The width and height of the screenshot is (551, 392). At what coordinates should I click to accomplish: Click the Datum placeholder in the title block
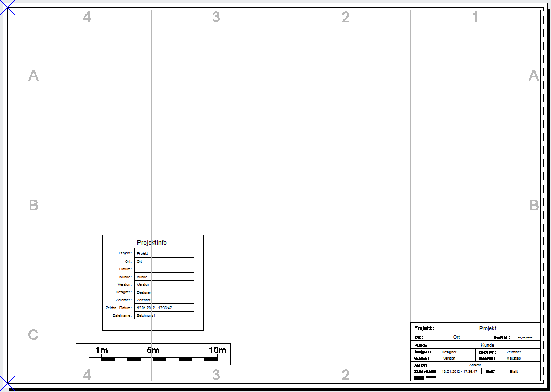[525, 337]
